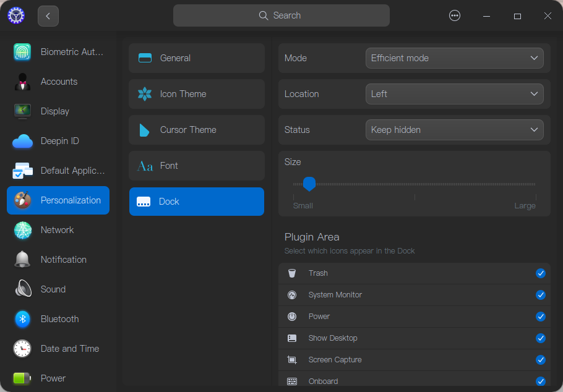Click the Sound speaker icon
This screenshot has width=563, height=392.
22,289
